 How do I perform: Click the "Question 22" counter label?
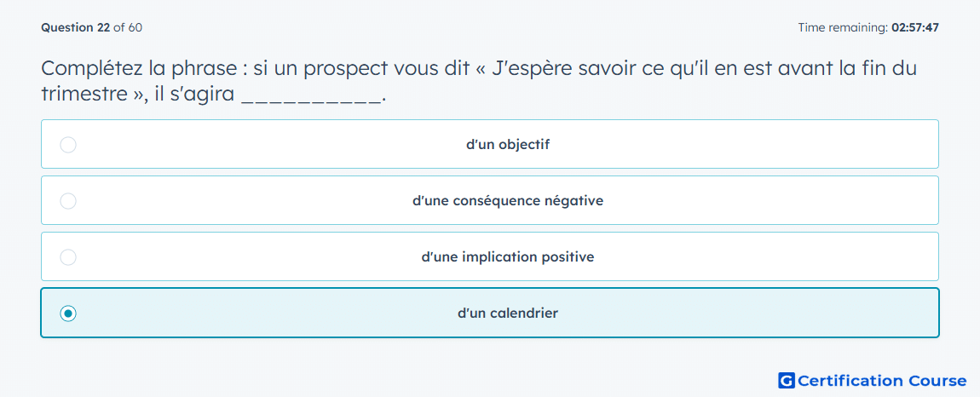tap(76, 27)
